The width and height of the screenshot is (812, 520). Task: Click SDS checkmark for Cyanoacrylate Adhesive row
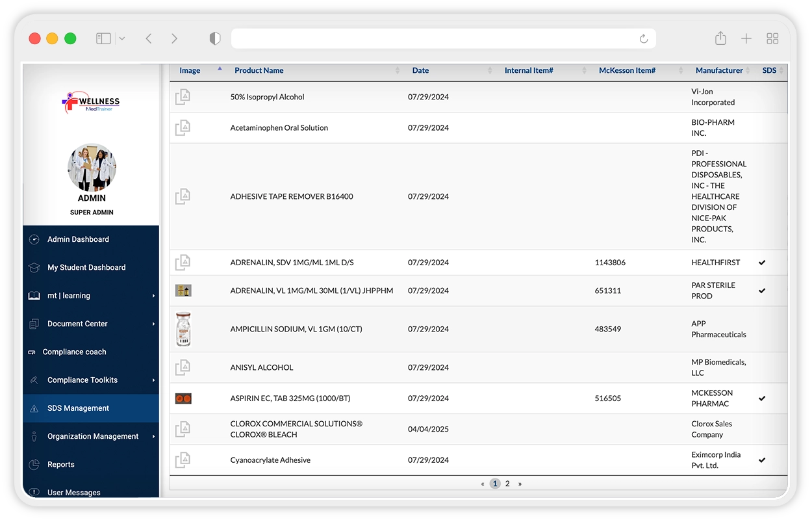tap(762, 460)
